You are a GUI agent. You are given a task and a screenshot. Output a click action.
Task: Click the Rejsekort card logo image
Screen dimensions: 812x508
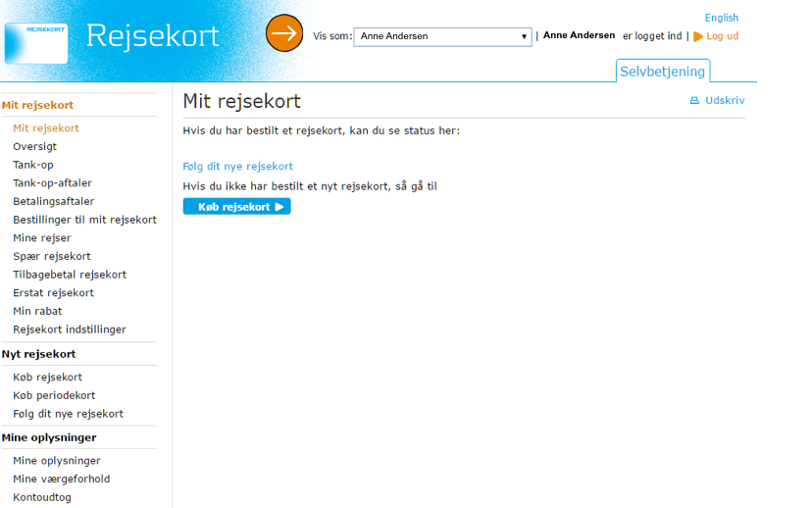pos(36,43)
